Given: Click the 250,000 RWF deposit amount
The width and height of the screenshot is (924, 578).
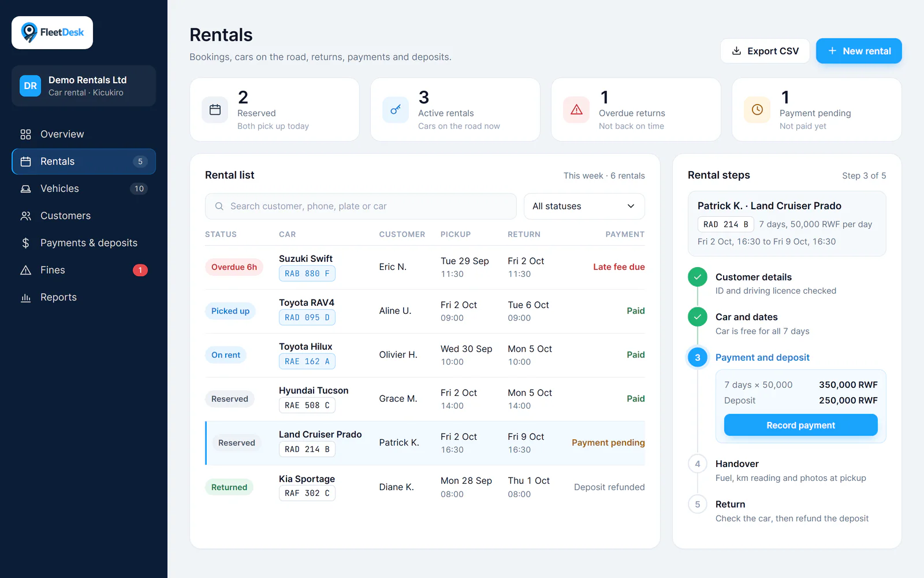Looking at the screenshot, I should point(848,400).
